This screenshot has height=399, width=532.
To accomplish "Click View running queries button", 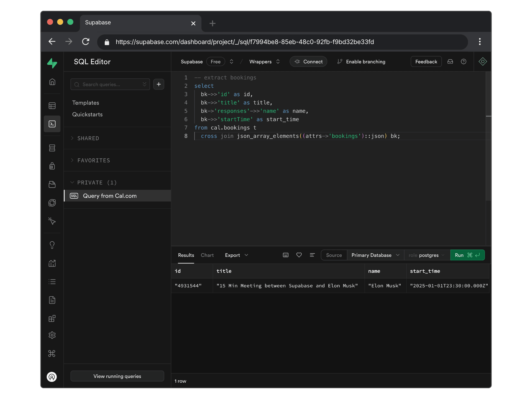I will click(117, 376).
